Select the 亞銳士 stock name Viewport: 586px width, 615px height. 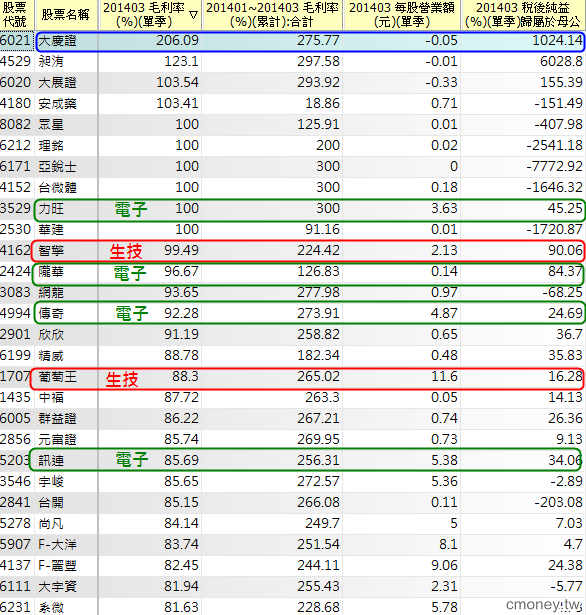(57, 167)
